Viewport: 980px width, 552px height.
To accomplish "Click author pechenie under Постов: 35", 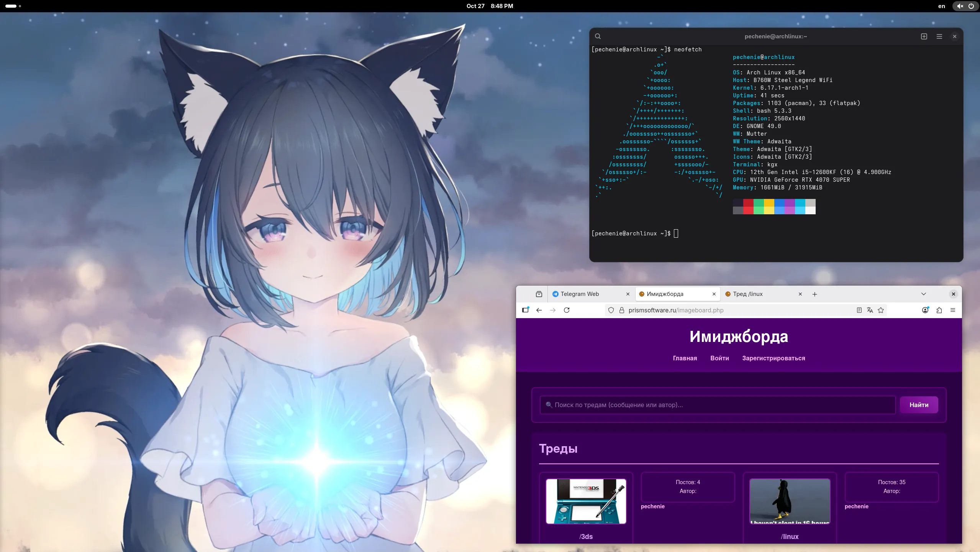I will point(856,506).
